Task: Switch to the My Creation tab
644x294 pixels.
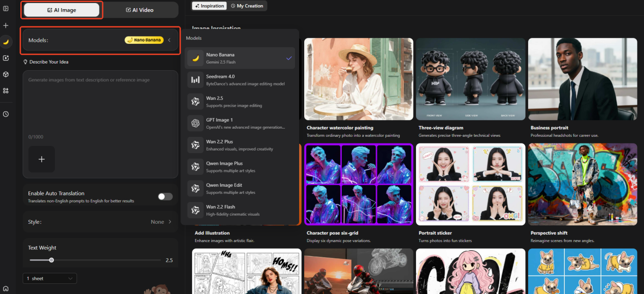Action: [x=247, y=6]
